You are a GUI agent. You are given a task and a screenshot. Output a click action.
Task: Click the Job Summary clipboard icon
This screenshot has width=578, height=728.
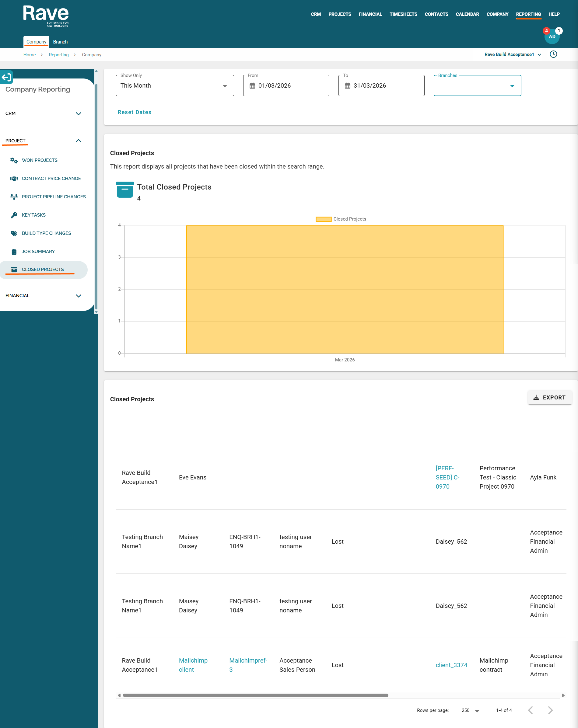coord(14,252)
